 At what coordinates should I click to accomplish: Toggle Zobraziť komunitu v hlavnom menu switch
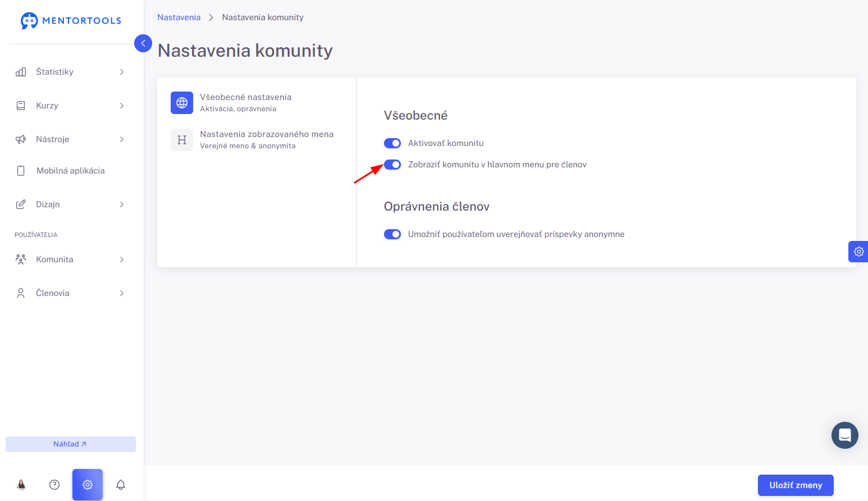pyautogui.click(x=392, y=165)
